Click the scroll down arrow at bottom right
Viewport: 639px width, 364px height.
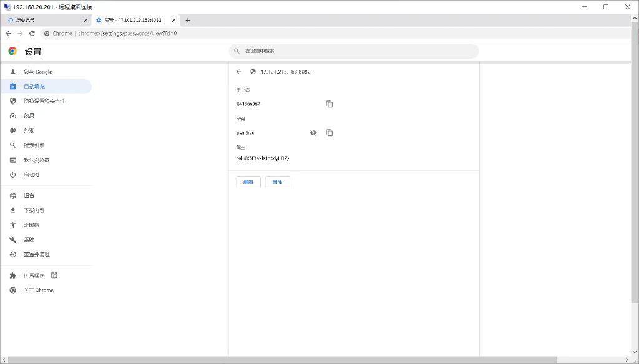click(635, 353)
